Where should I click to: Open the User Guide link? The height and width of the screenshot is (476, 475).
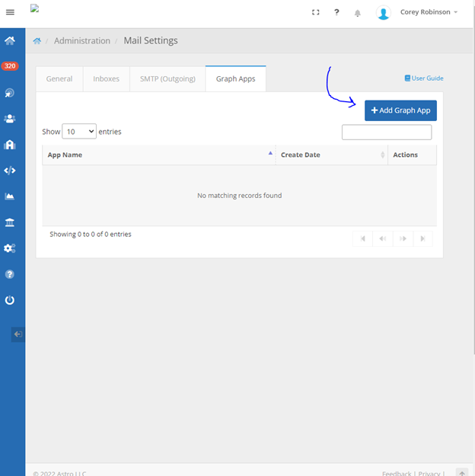coord(424,78)
